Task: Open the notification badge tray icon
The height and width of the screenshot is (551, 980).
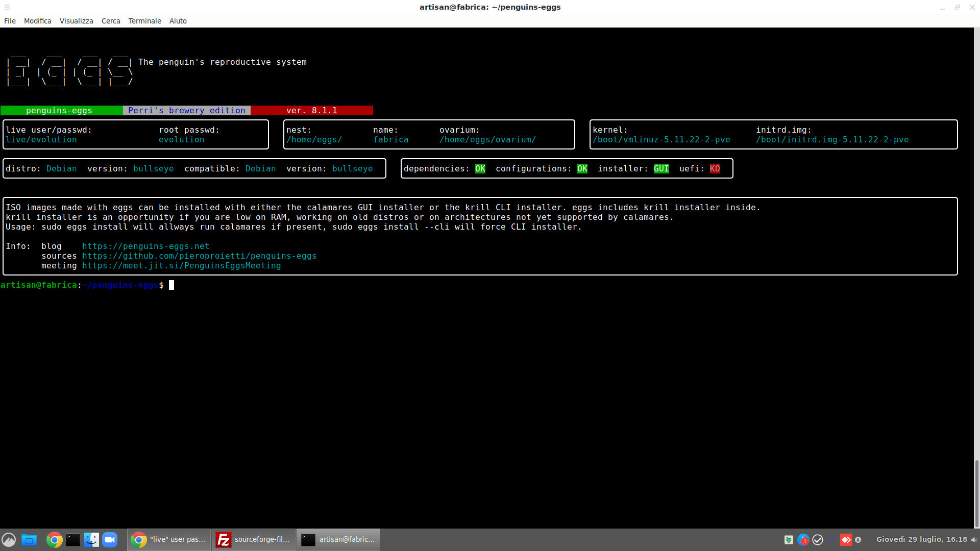Action: click(x=803, y=539)
